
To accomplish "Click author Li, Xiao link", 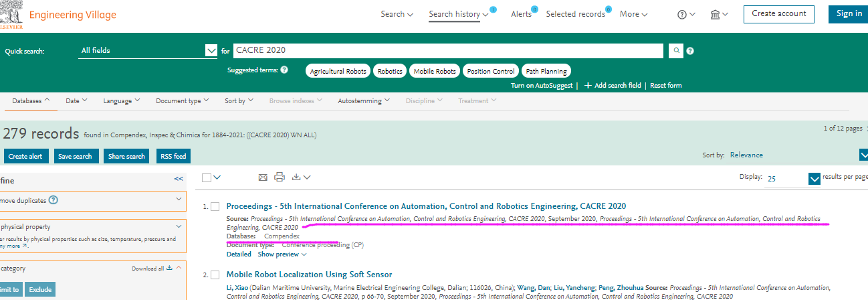I will [237, 287].
